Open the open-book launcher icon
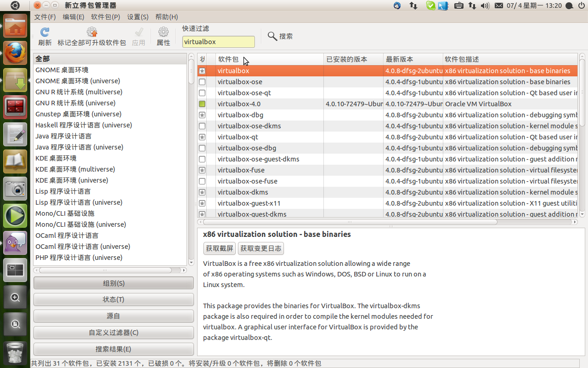 [x=15, y=161]
